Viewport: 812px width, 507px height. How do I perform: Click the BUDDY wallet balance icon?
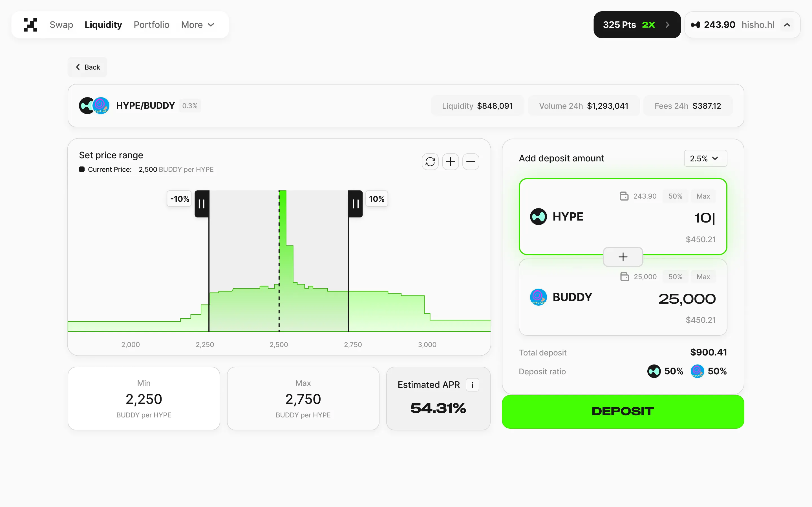[625, 277]
